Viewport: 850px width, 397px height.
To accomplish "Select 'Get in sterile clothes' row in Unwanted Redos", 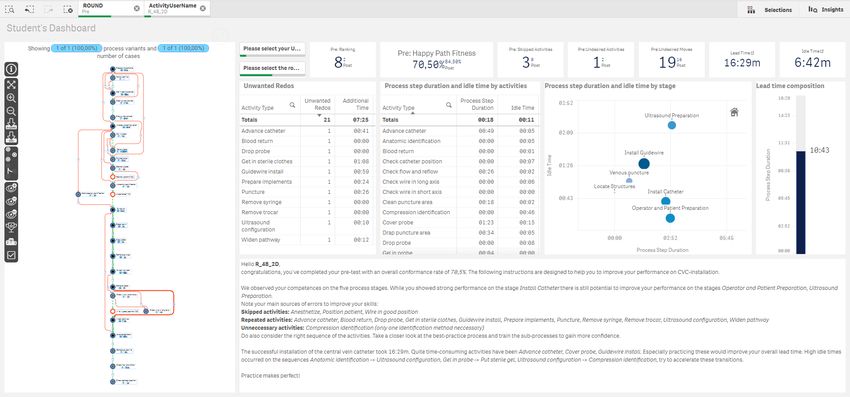I will 307,162.
